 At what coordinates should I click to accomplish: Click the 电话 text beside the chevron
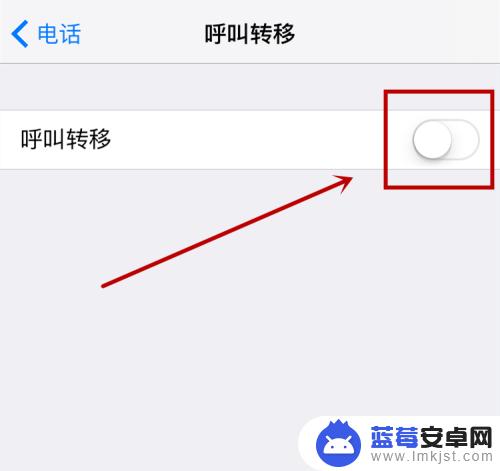click(59, 34)
